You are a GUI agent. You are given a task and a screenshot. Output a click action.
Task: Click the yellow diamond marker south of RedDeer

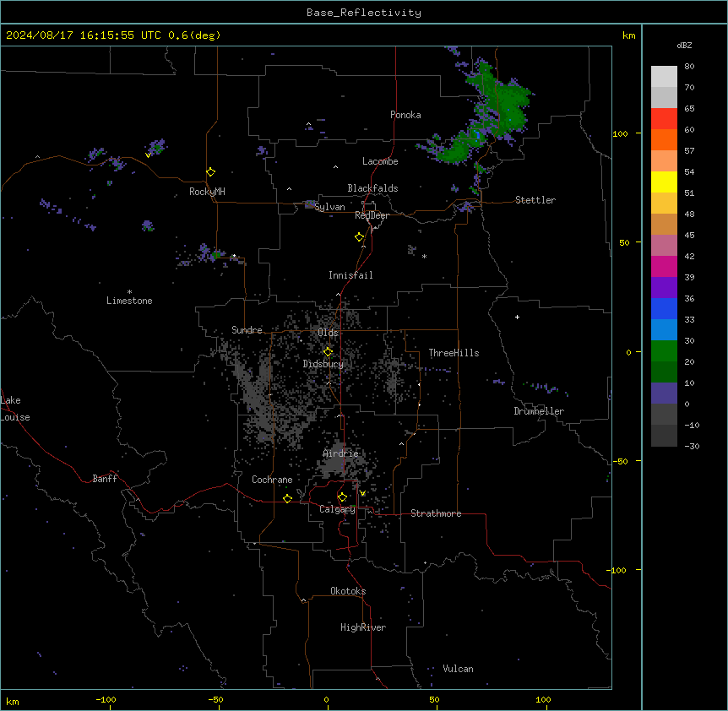(x=359, y=237)
